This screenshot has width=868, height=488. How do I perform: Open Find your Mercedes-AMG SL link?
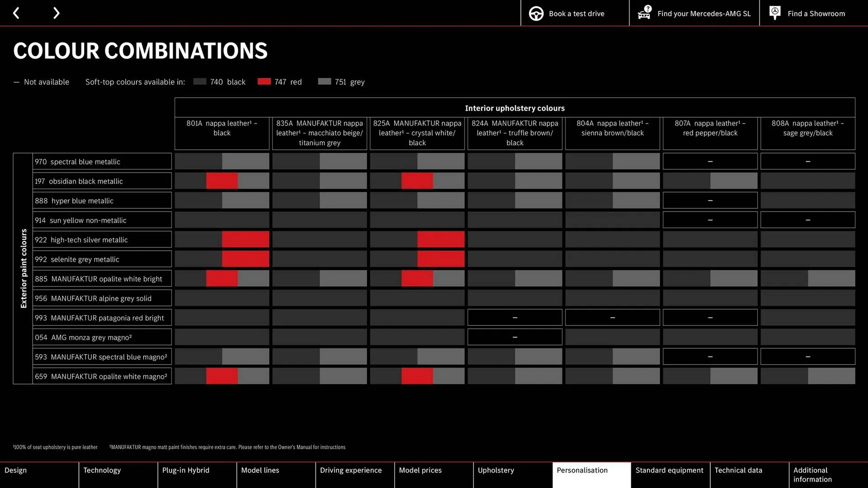tap(703, 14)
